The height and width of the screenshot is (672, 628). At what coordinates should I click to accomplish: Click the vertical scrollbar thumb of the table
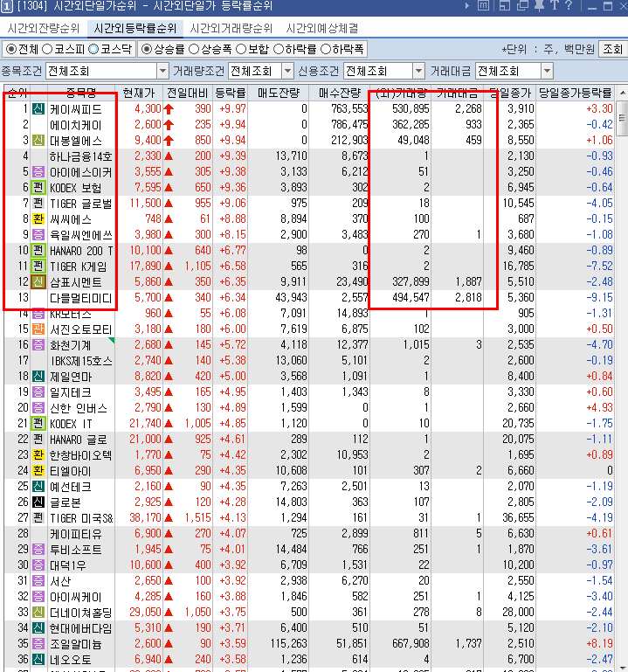point(622,118)
